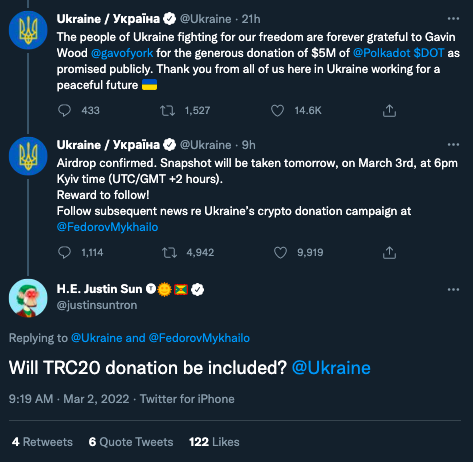Open @FedorovMykhailo link in the Airdrop tweet
473x462 pixels.
point(107,227)
